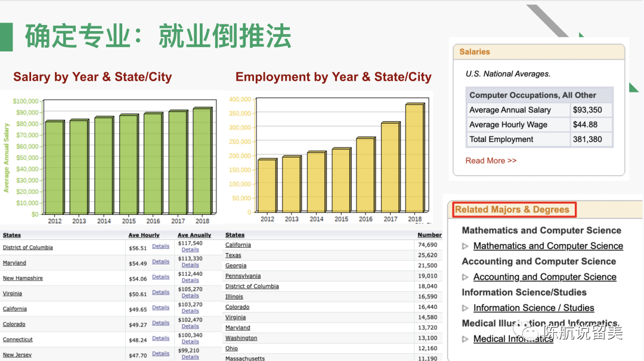Click the 2012 yellow employment bar
This screenshot has width=644, height=361.
point(267,186)
